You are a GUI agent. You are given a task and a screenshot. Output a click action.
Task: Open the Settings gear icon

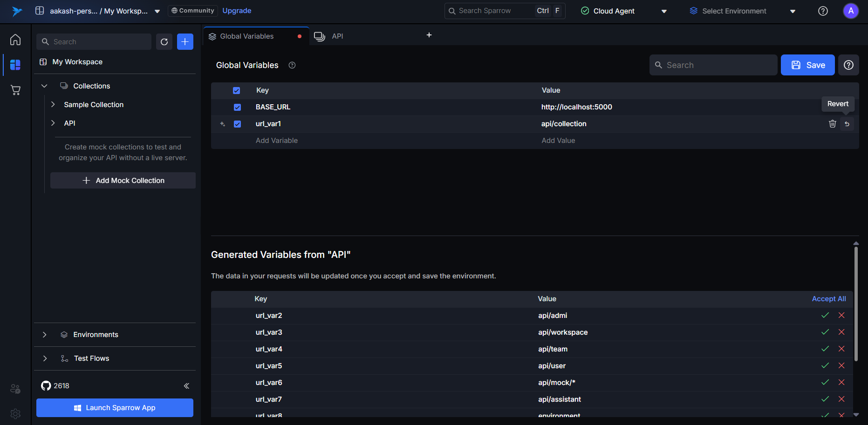(15, 414)
